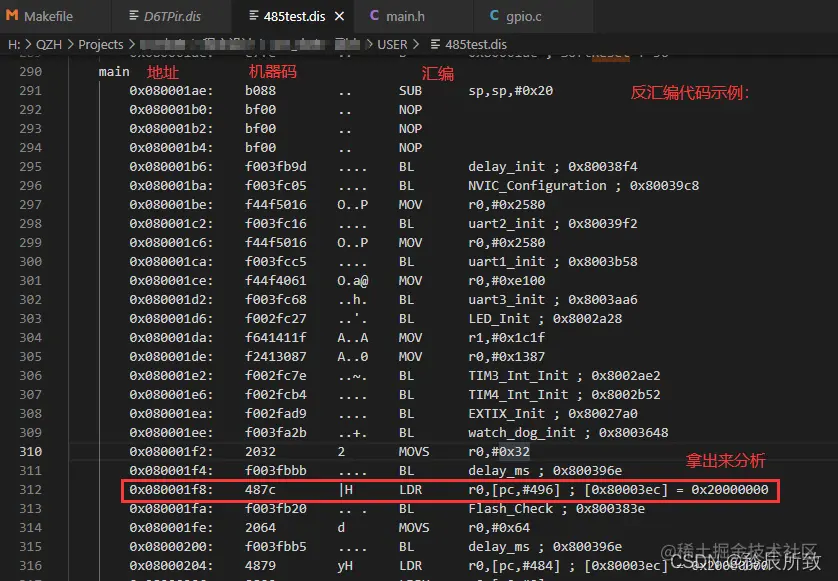Screen dimensions: 838x581
Task: Click TIM3_Int_Init ; 0x8002ae2
Action: pos(564,376)
